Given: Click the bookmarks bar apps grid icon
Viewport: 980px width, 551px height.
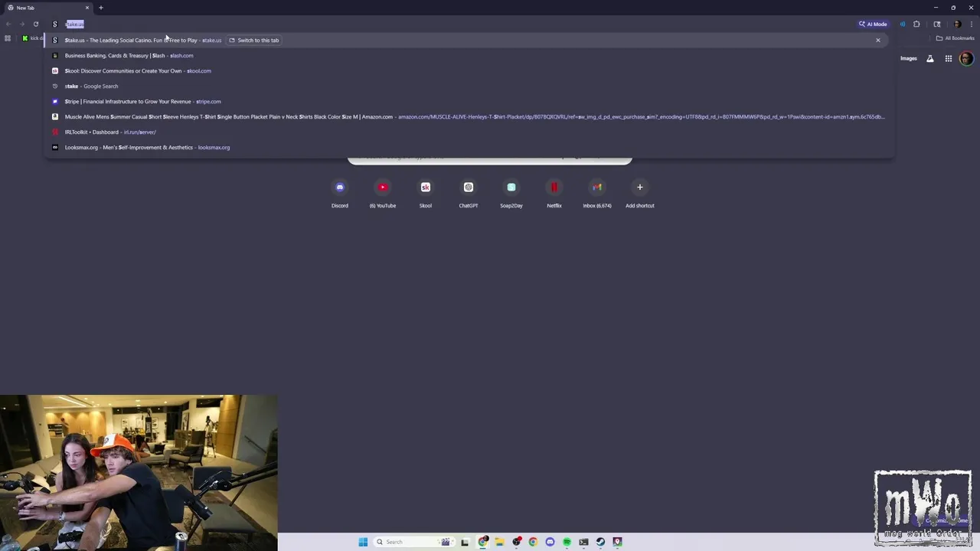Looking at the screenshot, I should pos(8,38).
